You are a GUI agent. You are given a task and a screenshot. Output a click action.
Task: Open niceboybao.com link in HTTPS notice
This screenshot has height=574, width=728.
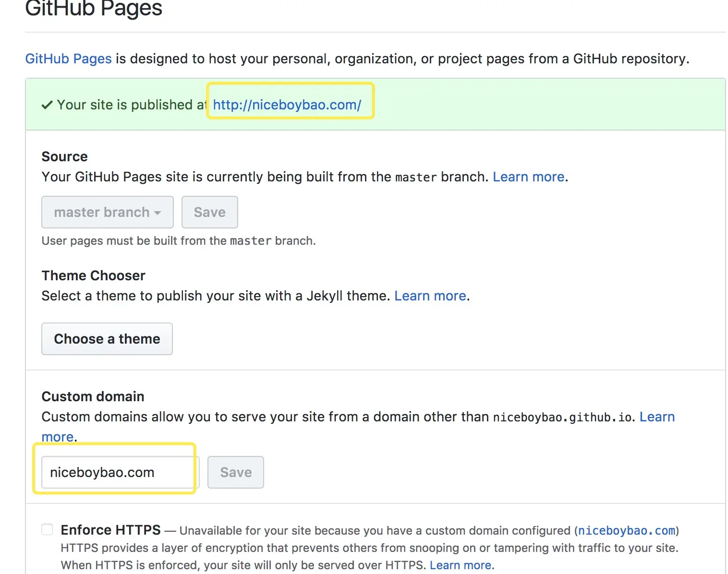tap(626, 530)
